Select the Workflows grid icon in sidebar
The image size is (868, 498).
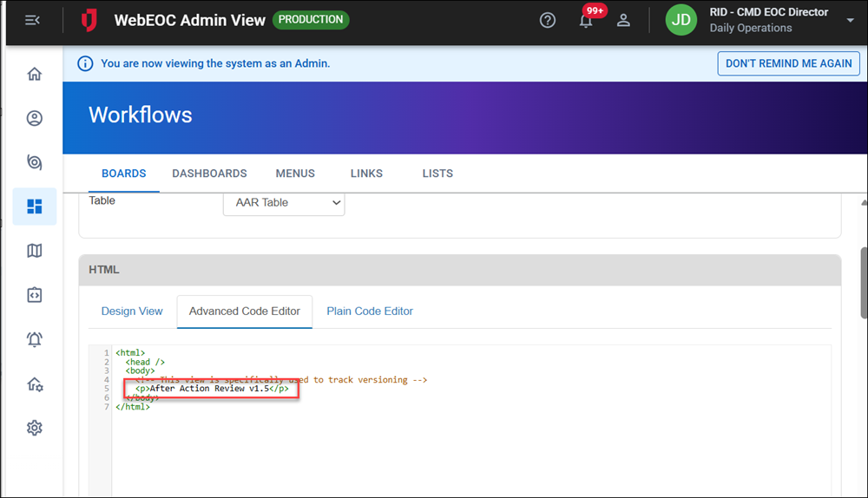coord(35,206)
